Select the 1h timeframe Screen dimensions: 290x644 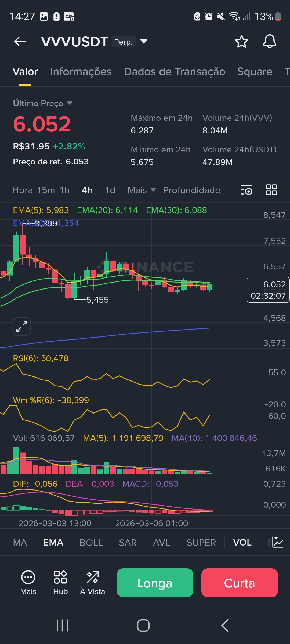pos(65,190)
